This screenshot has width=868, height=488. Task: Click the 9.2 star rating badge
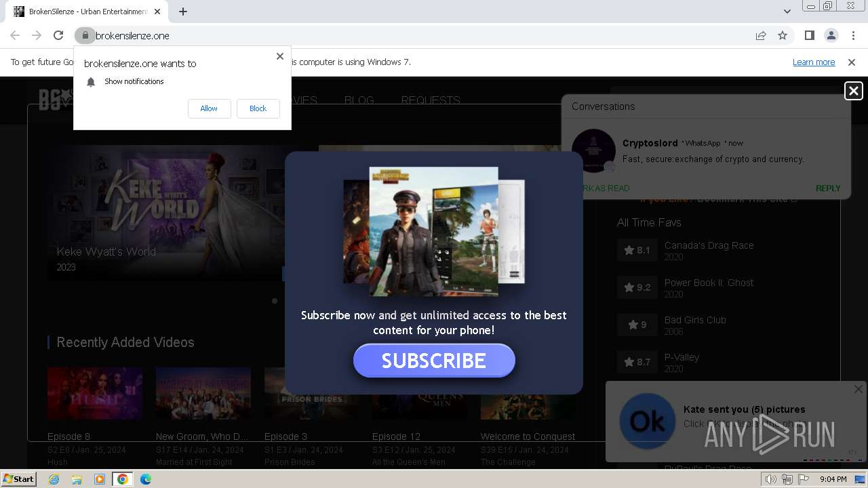click(x=637, y=287)
